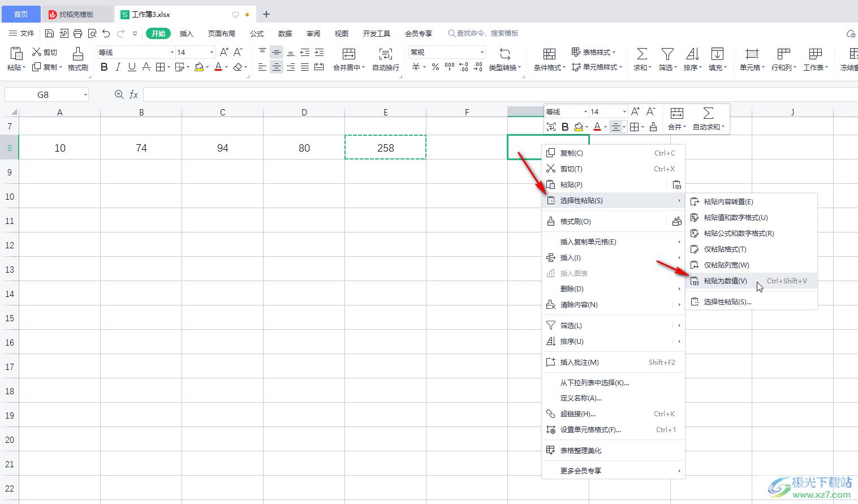Viewport: 858px width, 504px height.
Task: Open the ribbon font size dropdown
Action: pyautogui.click(x=212, y=52)
